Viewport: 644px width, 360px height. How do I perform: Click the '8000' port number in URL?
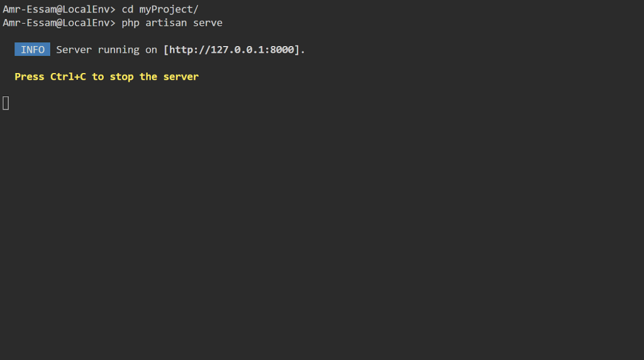click(x=282, y=50)
